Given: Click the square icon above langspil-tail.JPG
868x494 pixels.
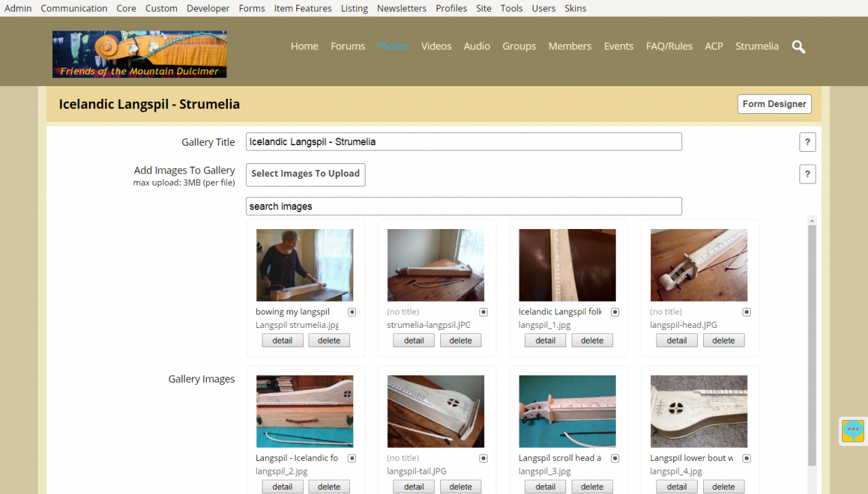Looking at the screenshot, I should tap(484, 459).
